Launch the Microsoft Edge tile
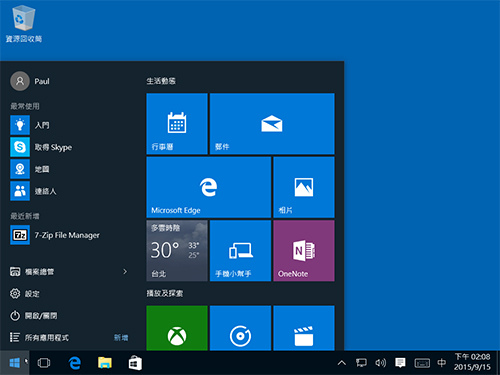Image resolution: width=500 pixels, height=375 pixels. click(209, 187)
